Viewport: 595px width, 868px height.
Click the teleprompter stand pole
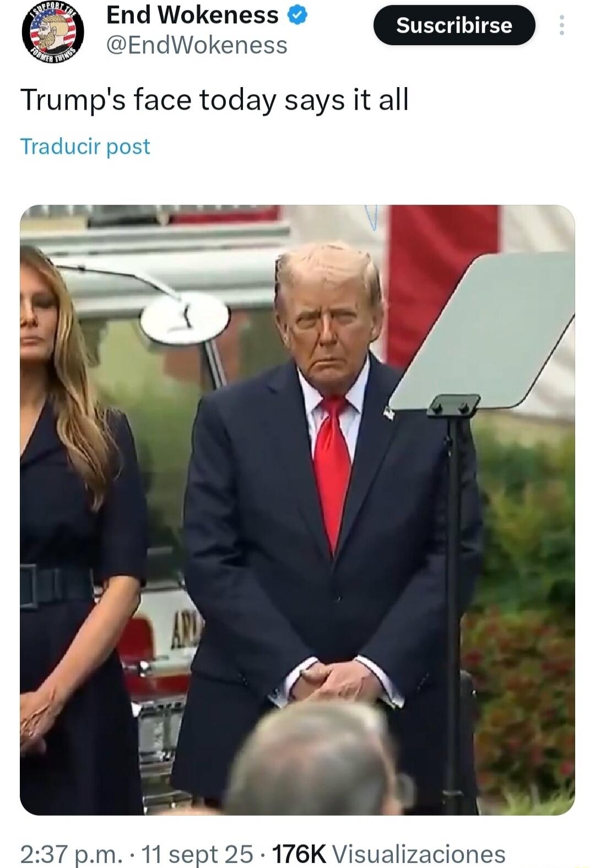(454, 601)
